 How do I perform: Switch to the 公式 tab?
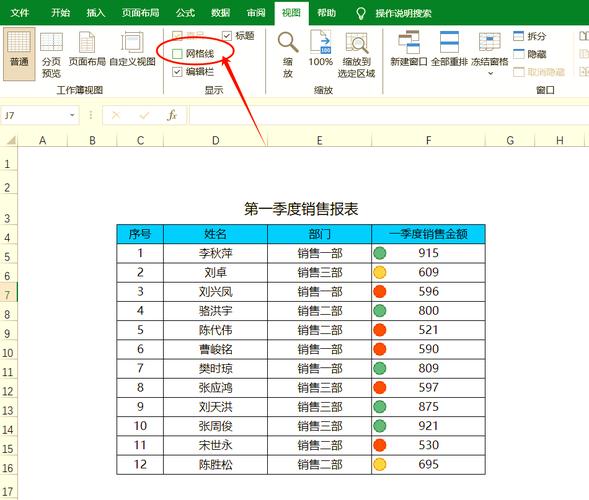click(185, 13)
